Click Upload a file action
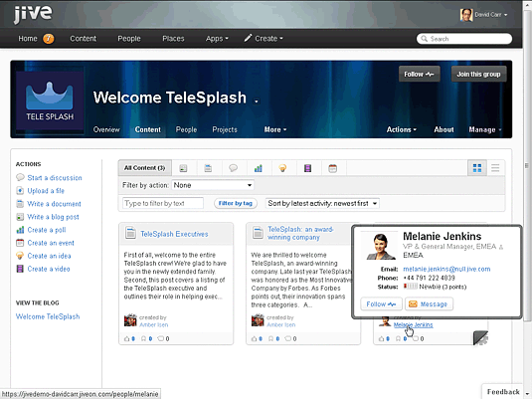The width and height of the screenshot is (532, 399). (x=46, y=190)
